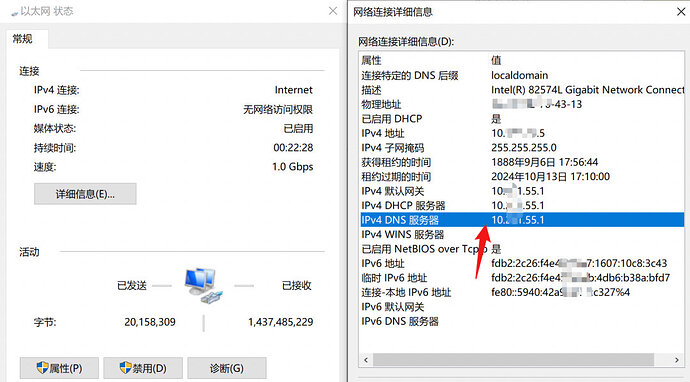Select the 物理地址 row
Viewport: 690px width, 382px height.
[x=522, y=104]
